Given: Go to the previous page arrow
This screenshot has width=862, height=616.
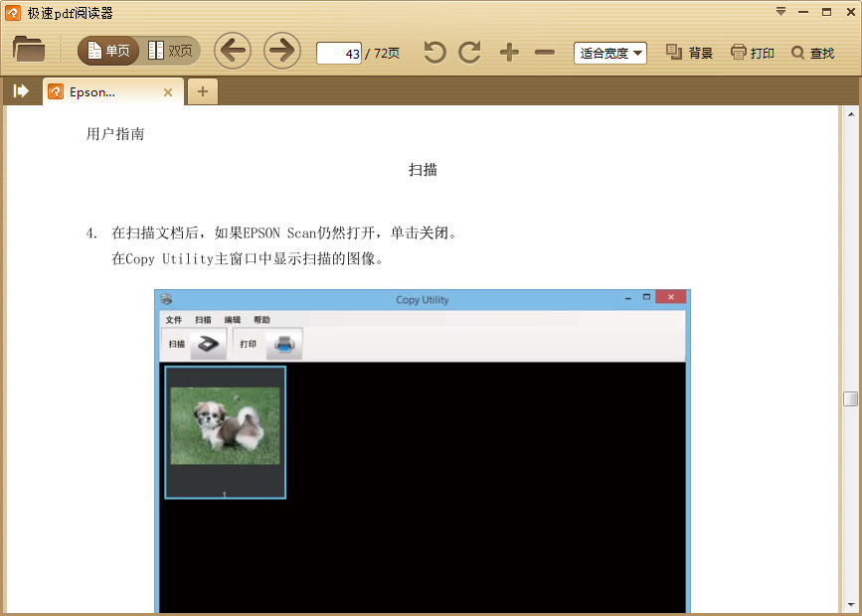Looking at the screenshot, I should click(233, 51).
